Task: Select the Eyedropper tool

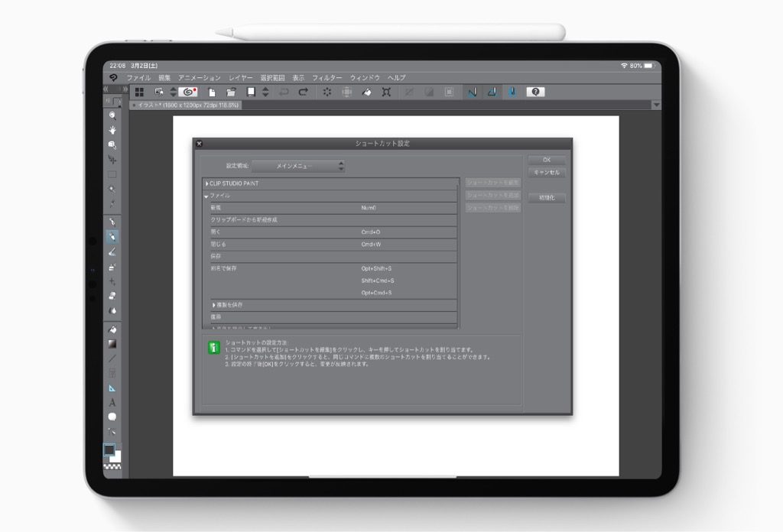Action: (112, 204)
